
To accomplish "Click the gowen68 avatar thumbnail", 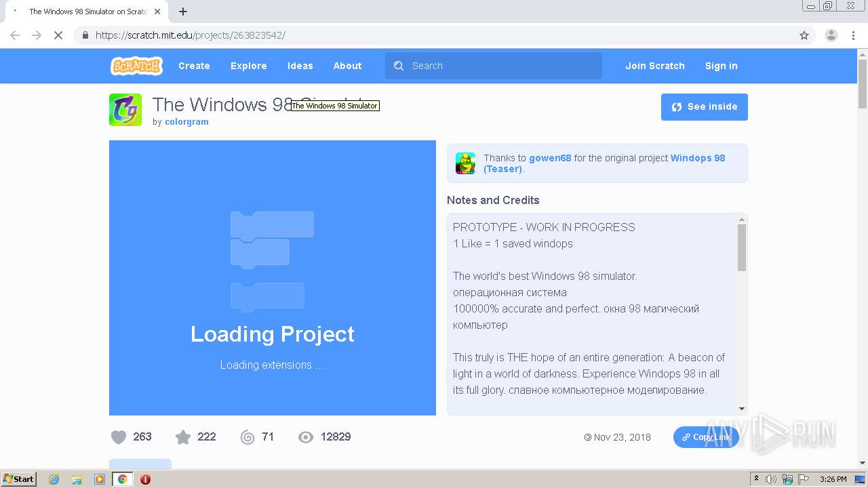I will coord(465,163).
